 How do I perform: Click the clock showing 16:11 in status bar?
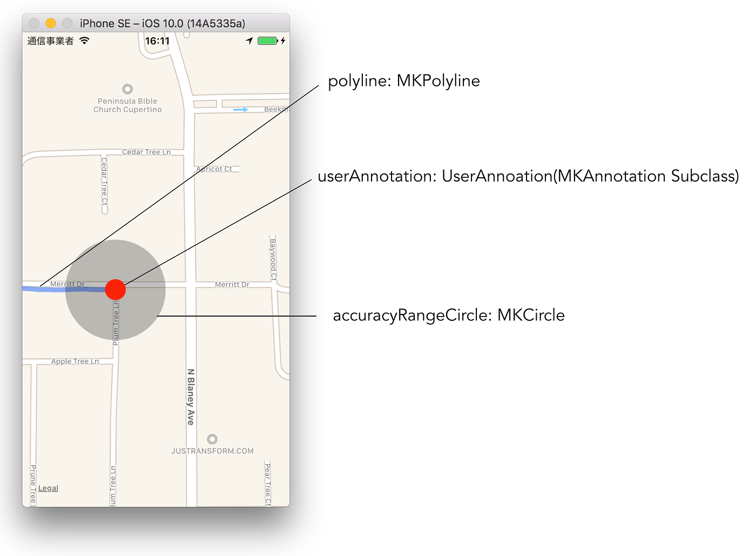157,40
